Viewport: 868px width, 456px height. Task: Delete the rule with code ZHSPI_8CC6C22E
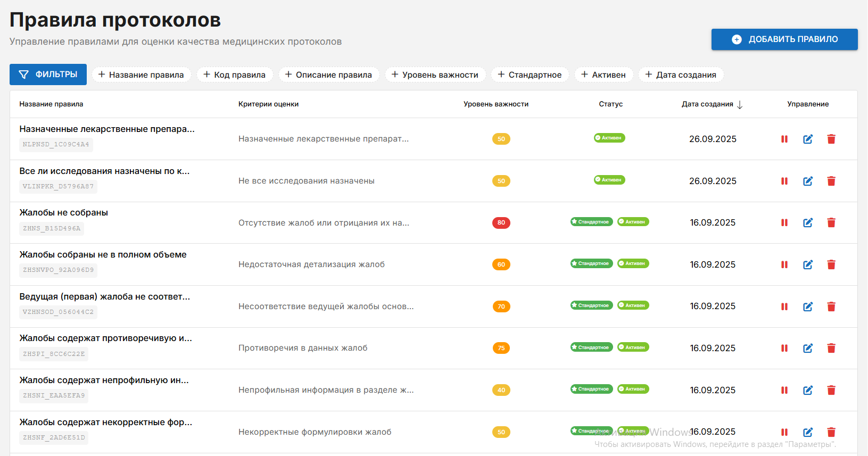831,348
